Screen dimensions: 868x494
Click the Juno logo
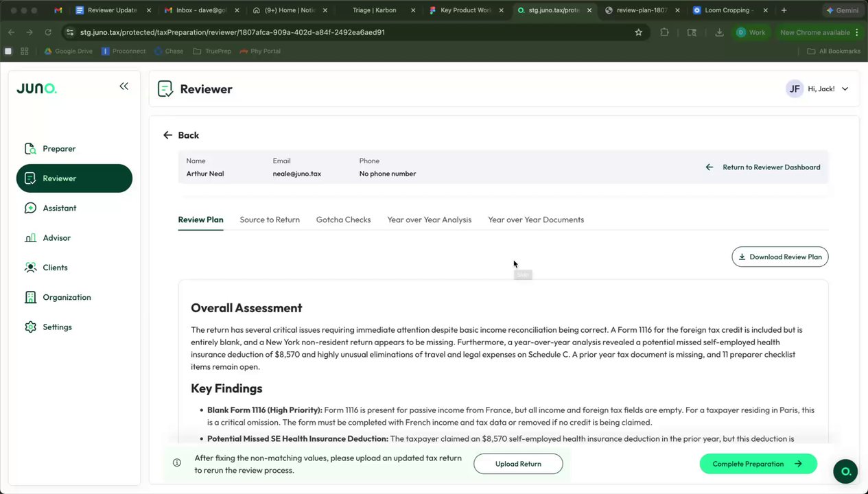(x=36, y=89)
